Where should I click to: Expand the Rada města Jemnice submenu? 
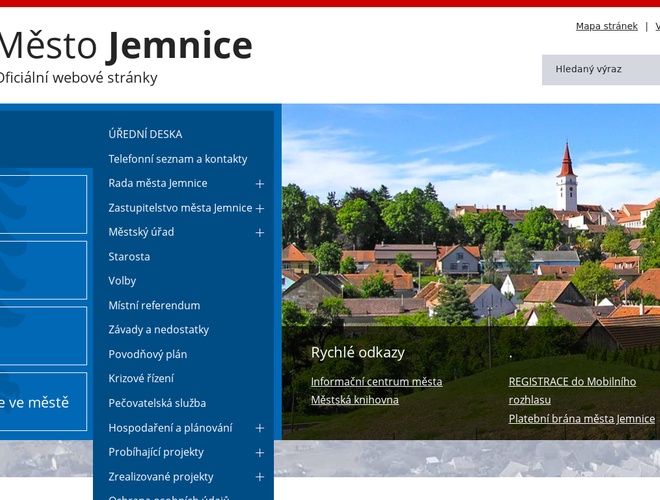(x=259, y=184)
